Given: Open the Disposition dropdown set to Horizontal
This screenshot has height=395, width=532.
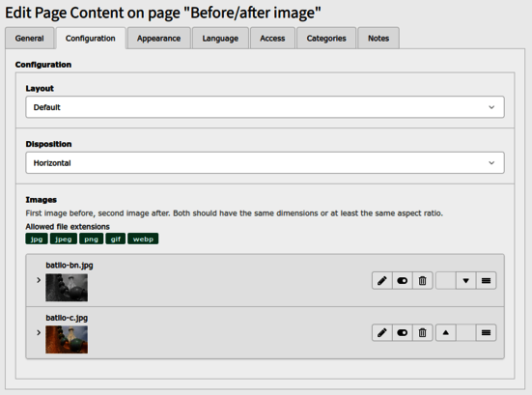Looking at the screenshot, I should tap(265, 163).
